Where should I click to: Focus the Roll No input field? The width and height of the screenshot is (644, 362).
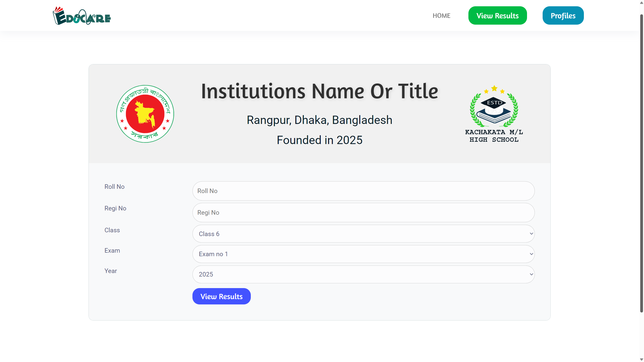point(364,191)
